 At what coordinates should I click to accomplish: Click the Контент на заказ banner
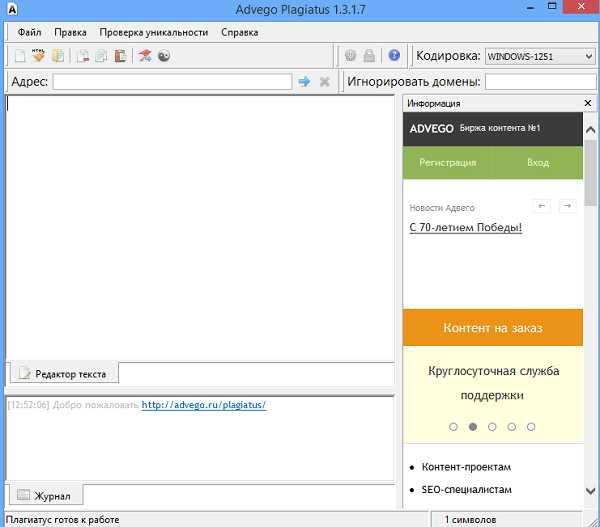click(x=493, y=328)
